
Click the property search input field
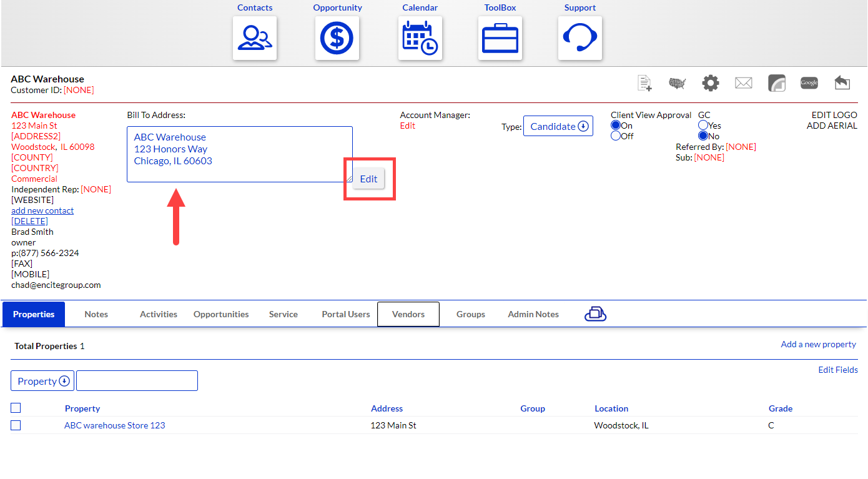(x=137, y=381)
